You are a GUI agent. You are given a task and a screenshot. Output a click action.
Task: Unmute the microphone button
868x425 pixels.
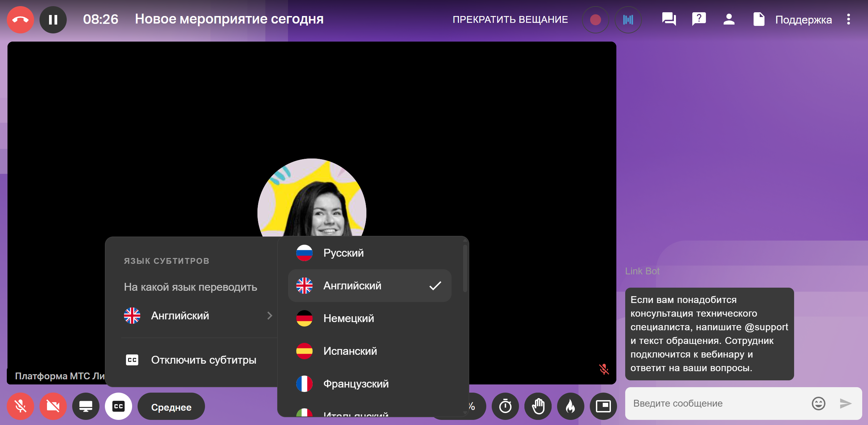point(20,406)
